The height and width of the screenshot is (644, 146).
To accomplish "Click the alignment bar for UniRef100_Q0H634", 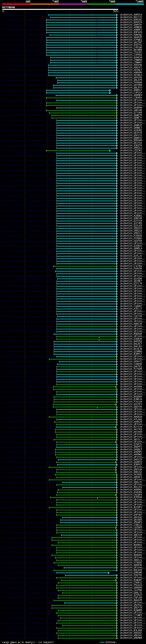I will pos(84,58).
